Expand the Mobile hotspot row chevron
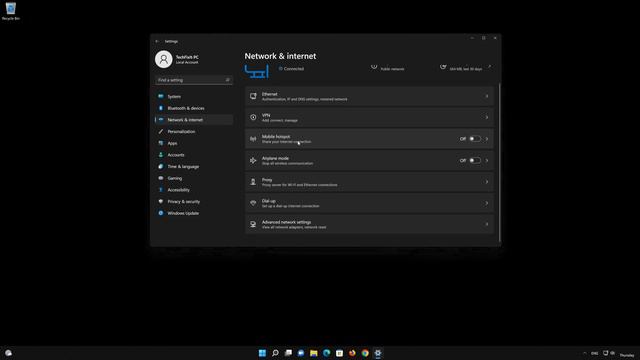 coord(487,139)
